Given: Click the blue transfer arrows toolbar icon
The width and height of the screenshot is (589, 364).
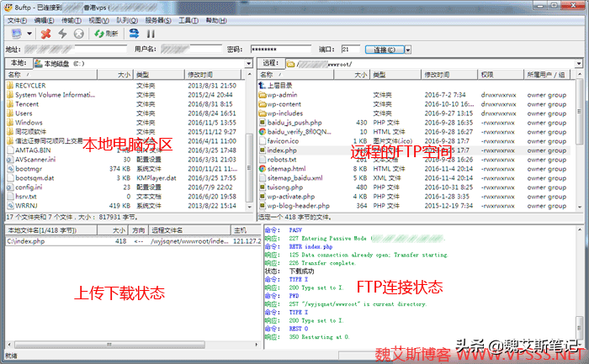Looking at the screenshot, I should tap(134, 34).
